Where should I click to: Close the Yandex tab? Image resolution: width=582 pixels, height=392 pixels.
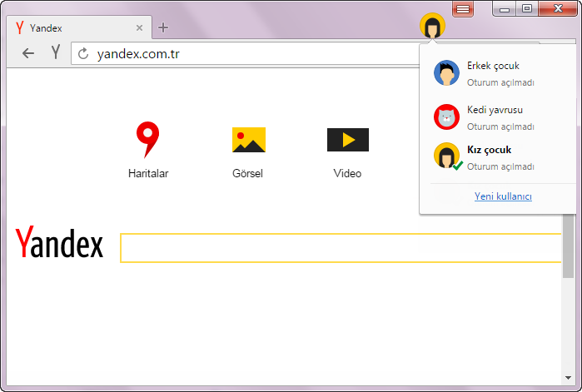(x=139, y=27)
